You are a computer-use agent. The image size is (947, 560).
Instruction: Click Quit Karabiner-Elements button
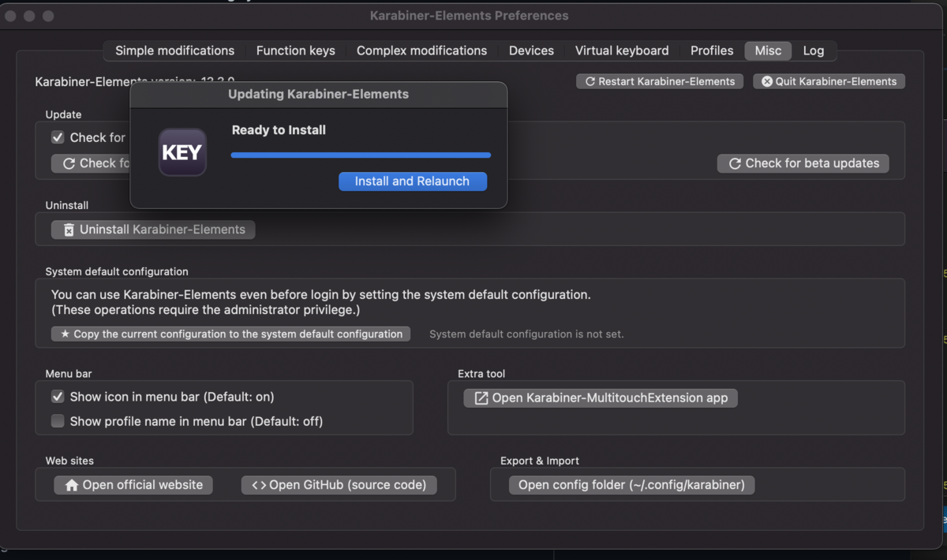point(829,81)
